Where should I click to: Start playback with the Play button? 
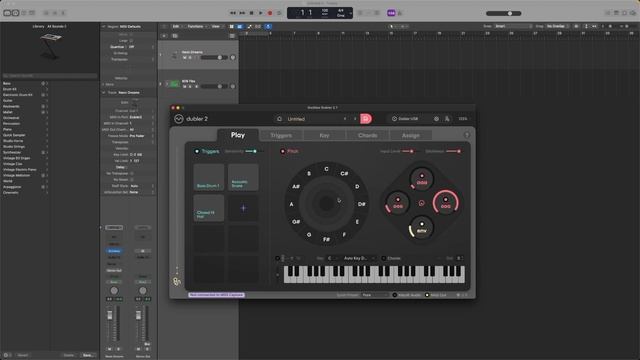click(x=261, y=13)
